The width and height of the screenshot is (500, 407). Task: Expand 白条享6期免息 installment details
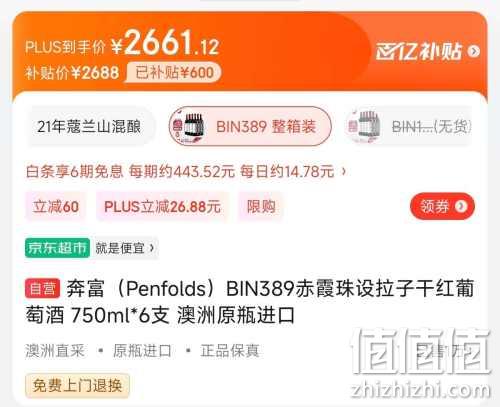pos(186,172)
